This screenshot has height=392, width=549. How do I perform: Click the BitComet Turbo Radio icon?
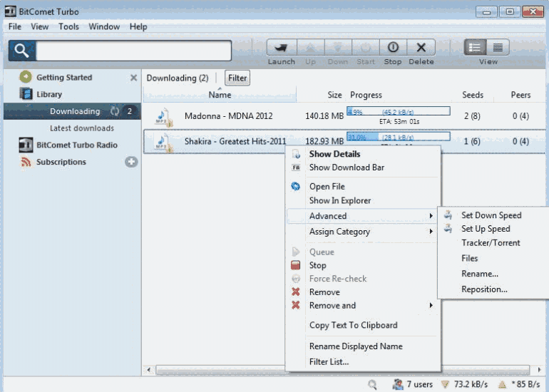click(x=26, y=145)
